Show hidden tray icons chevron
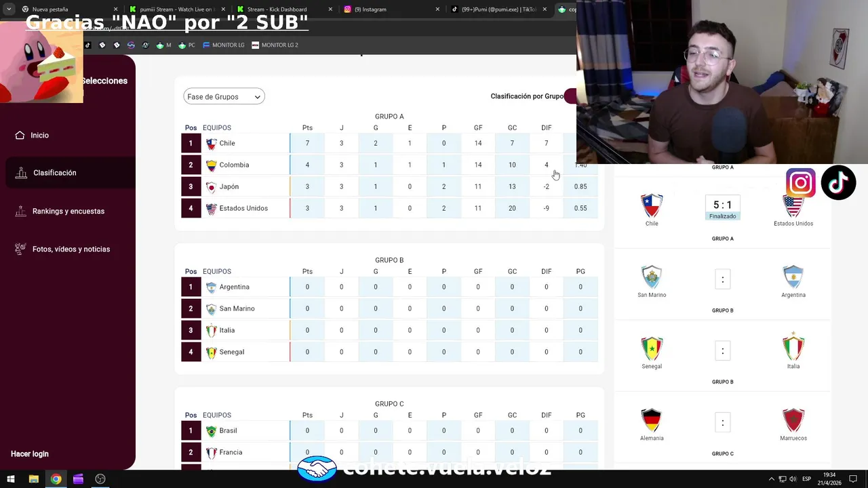Image resolution: width=868 pixels, height=488 pixels. pos(771,479)
